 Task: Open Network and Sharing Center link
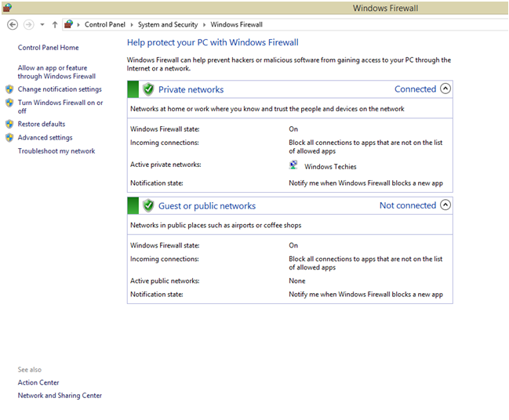tap(60, 396)
